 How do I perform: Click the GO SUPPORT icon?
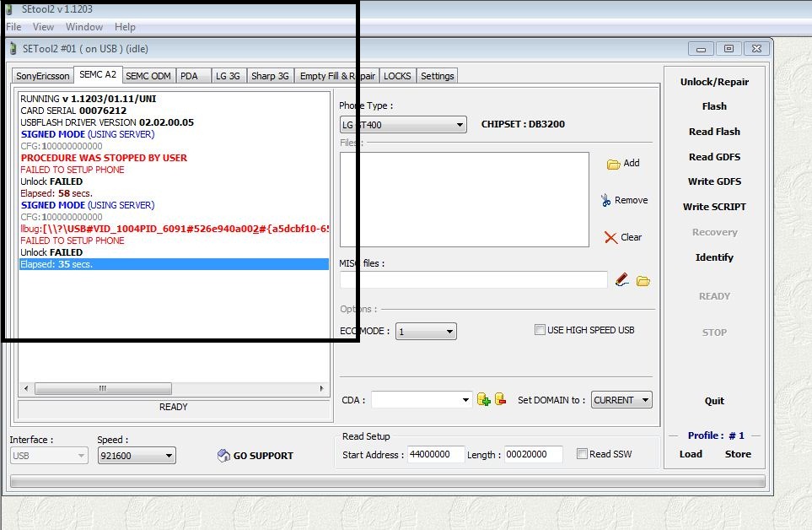[223, 456]
